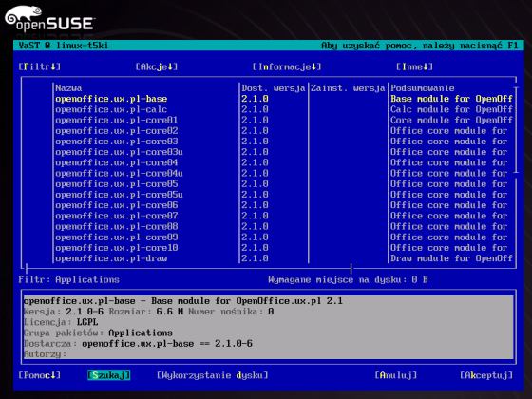Click the openSUSE logo

pos(49,19)
